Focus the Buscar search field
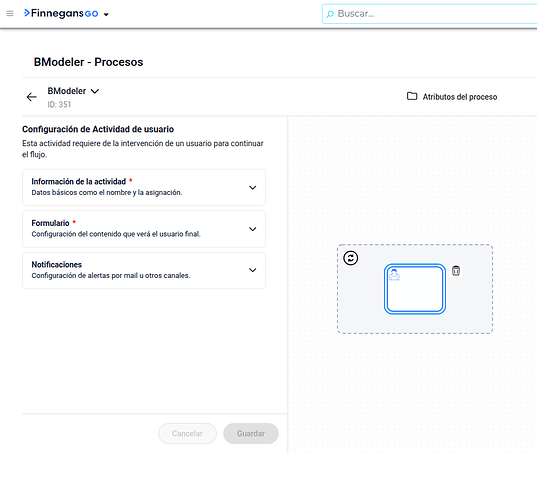The image size is (537, 500). (430, 14)
